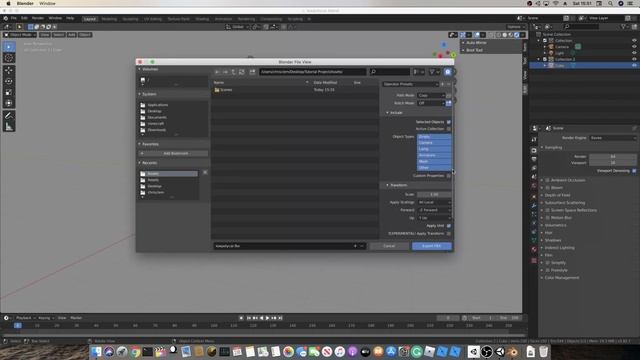Select the Scale tool
Screen dimensions: 640x360
point(9,92)
